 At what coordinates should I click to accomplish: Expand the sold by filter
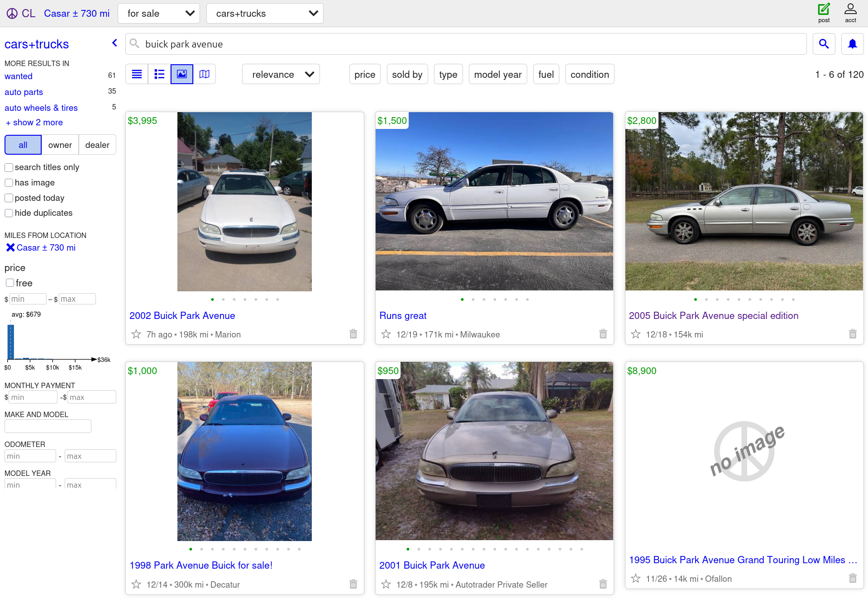407,74
